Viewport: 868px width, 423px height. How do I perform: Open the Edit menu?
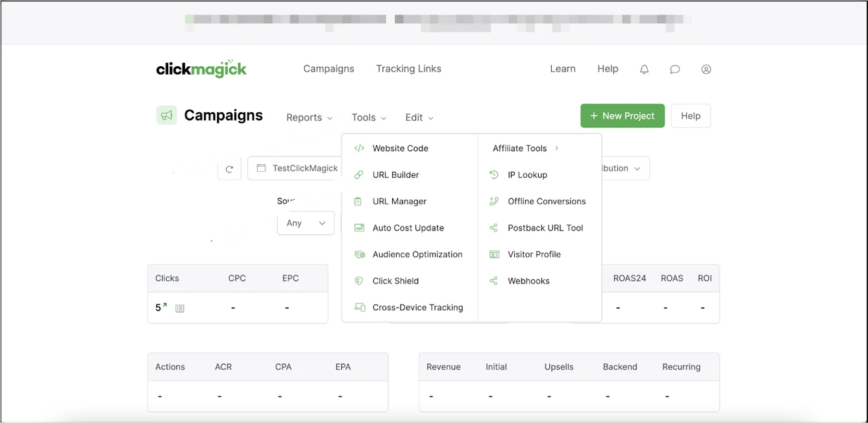418,117
